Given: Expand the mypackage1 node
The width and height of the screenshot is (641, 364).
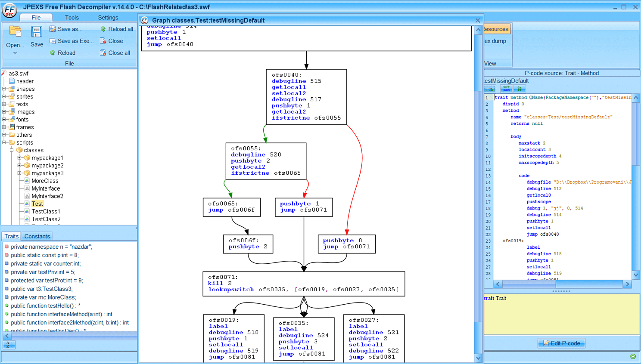Looking at the screenshot, I should [19, 158].
